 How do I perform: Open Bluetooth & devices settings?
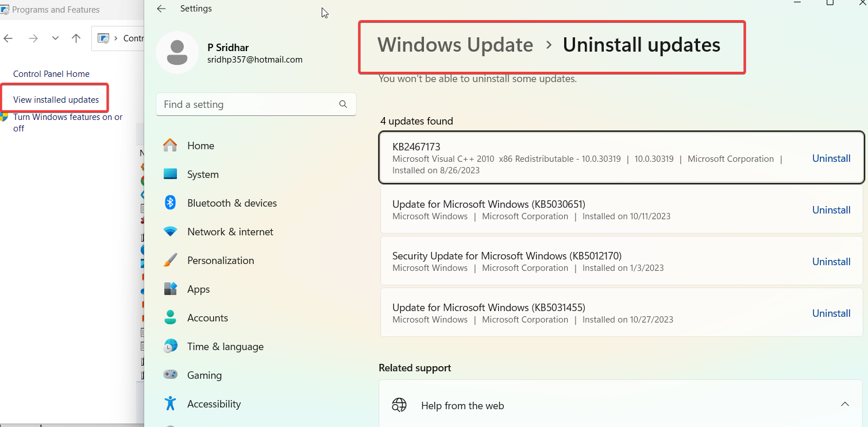click(x=232, y=203)
